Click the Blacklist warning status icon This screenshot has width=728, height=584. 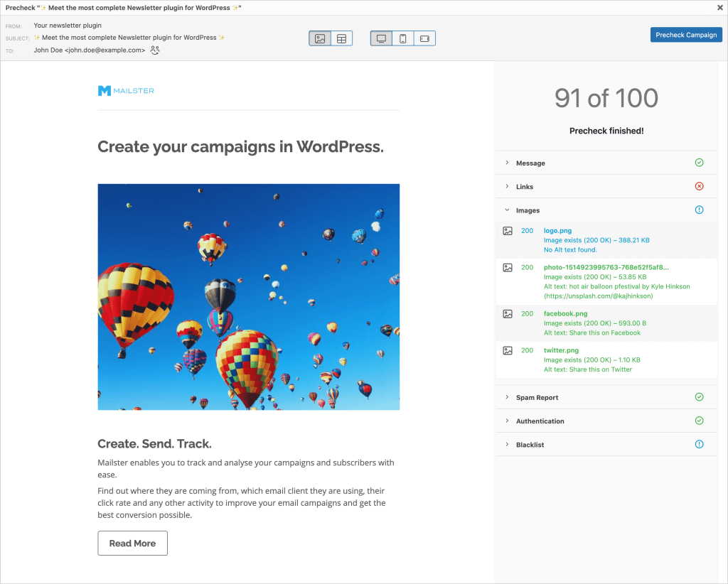pyautogui.click(x=699, y=445)
